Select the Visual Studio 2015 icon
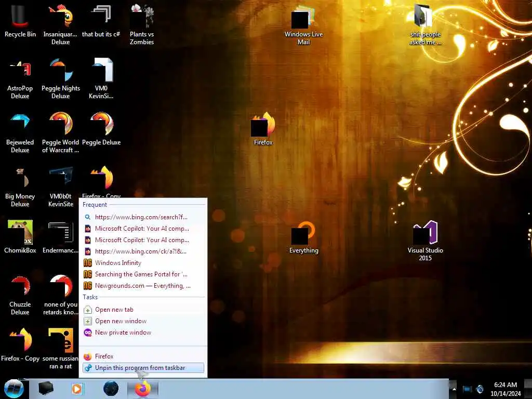This screenshot has width=532, height=399. (425, 241)
